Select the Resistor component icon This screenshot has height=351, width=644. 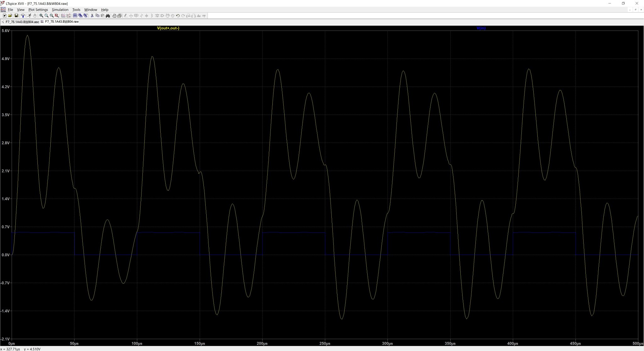click(142, 16)
